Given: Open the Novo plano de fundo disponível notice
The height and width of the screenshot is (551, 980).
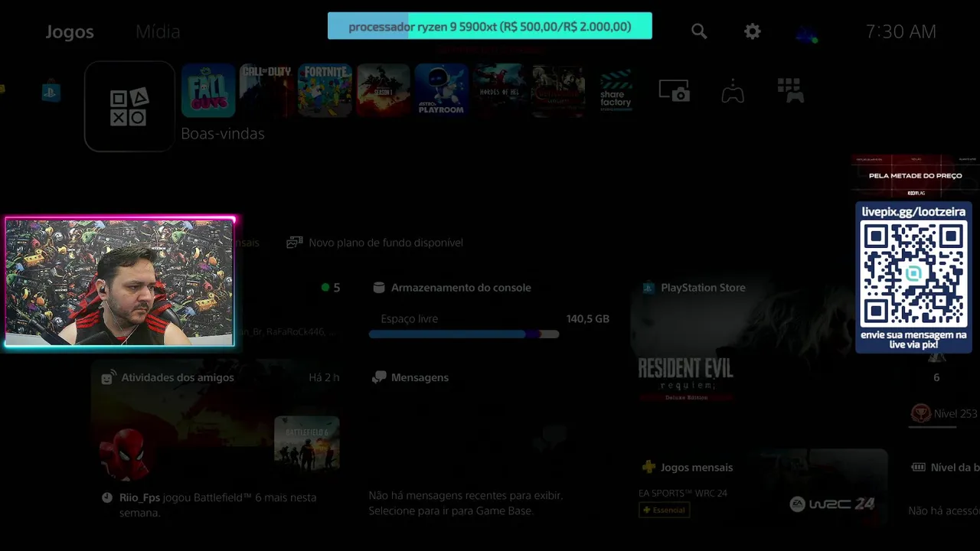Looking at the screenshot, I should (x=375, y=243).
